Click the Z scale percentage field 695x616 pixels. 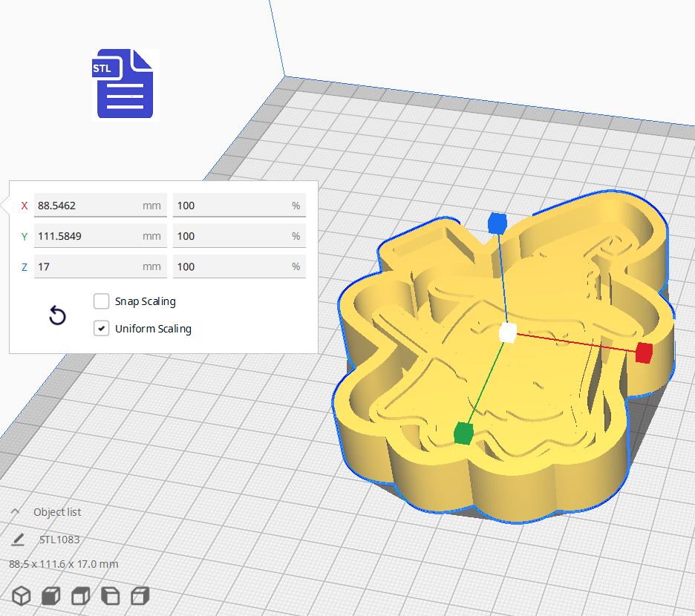(230, 266)
